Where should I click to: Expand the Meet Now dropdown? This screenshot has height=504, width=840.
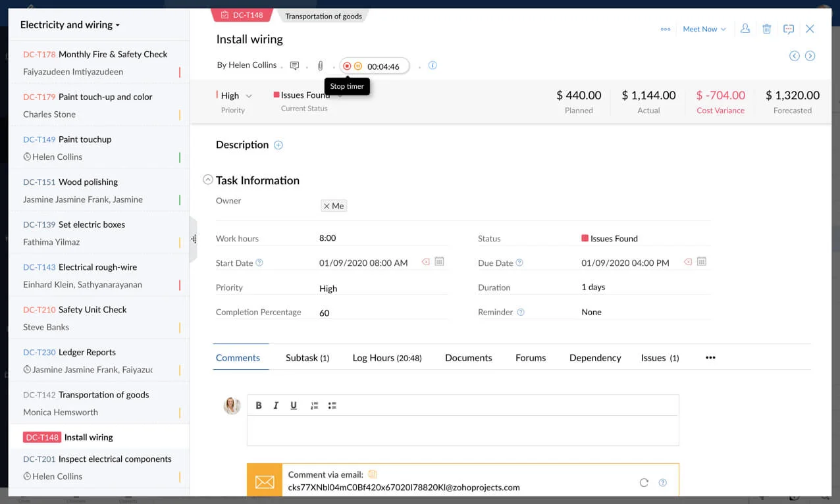704,29
